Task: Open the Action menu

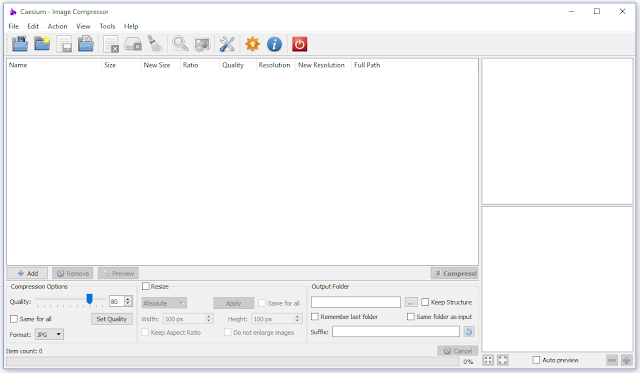Action: point(57,26)
